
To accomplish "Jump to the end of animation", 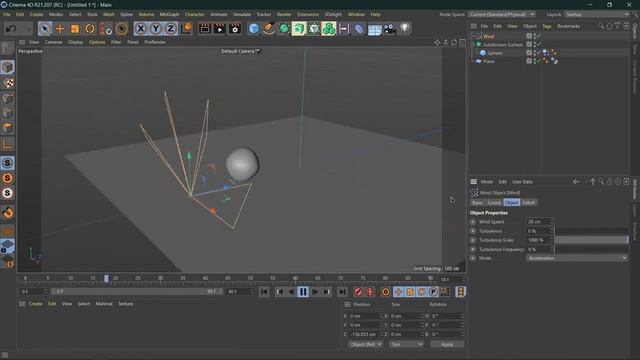I will tap(342, 291).
